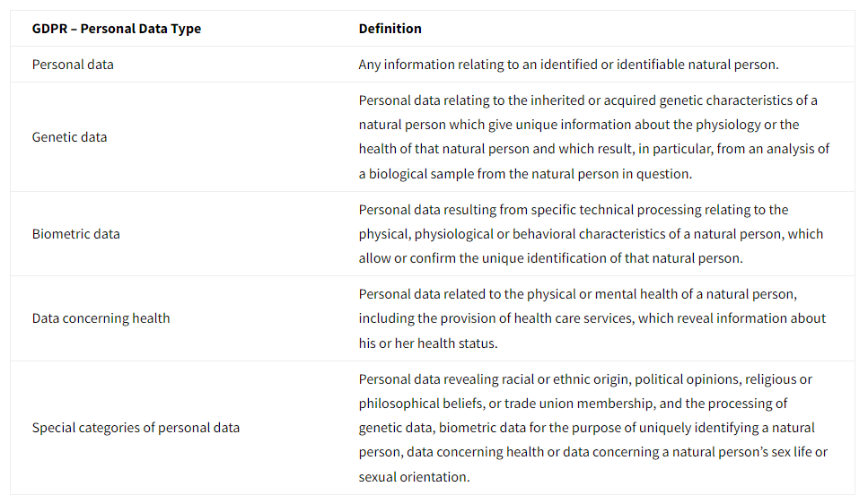Select the "Biometric data" row label
The height and width of the screenshot is (504, 868).
pos(75,234)
